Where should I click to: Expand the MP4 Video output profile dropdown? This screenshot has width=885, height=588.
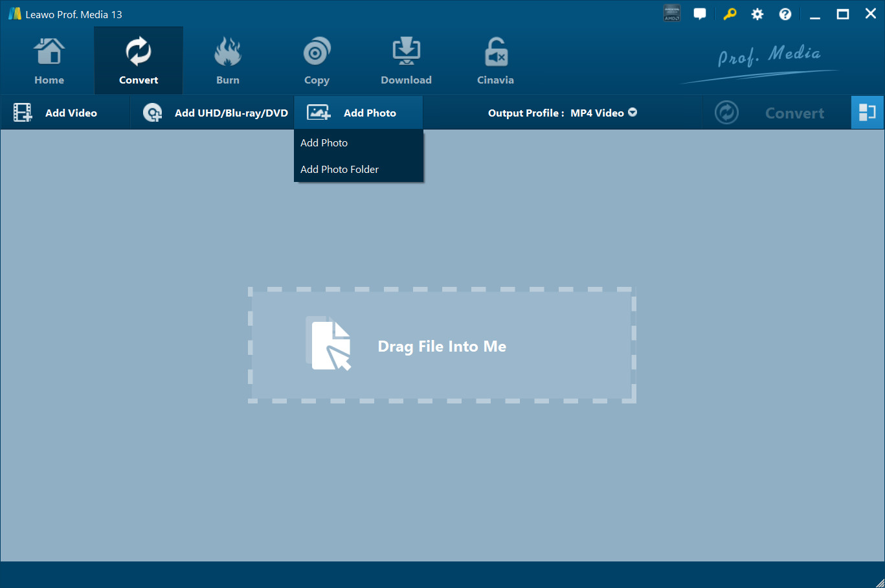click(x=603, y=113)
